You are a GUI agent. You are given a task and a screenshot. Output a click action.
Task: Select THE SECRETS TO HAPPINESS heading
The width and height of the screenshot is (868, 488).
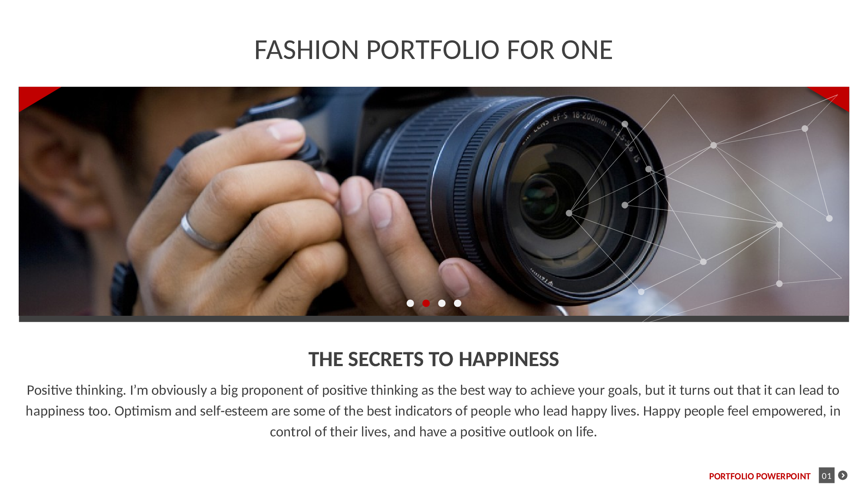(434, 359)
